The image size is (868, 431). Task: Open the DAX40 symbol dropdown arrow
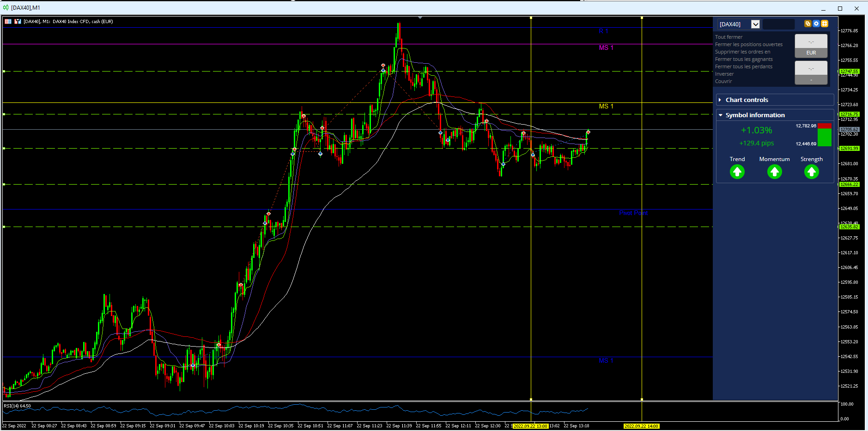[x=755, y=24]
